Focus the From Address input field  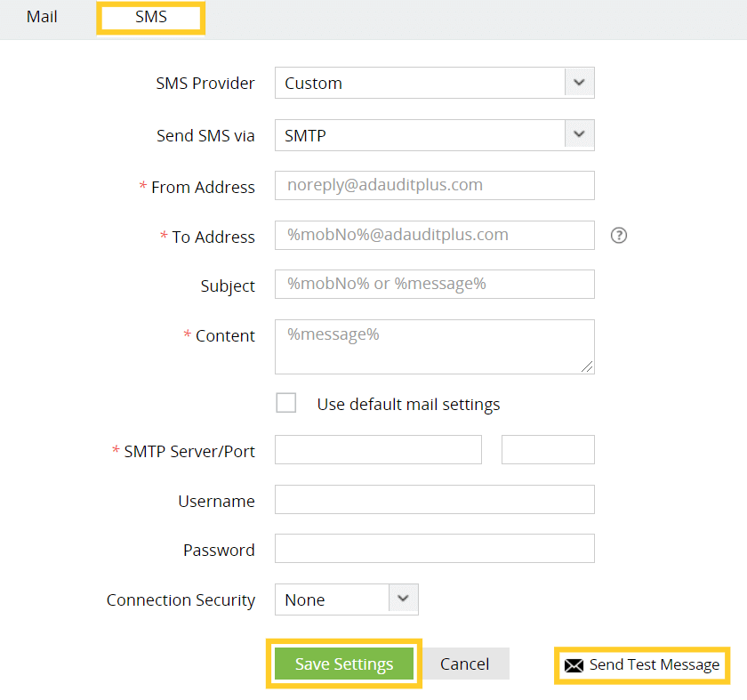pos(434,185)
